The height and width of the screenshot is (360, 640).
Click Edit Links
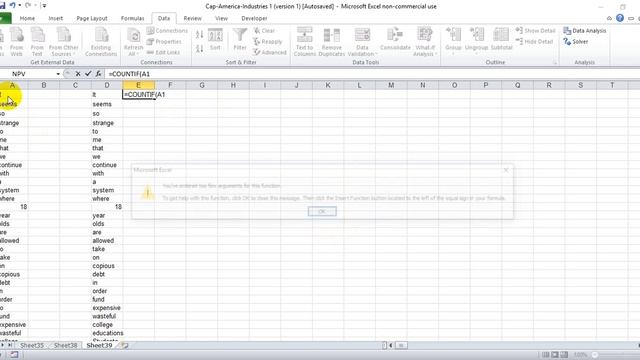pyautogui.click(x=163, y=52)
